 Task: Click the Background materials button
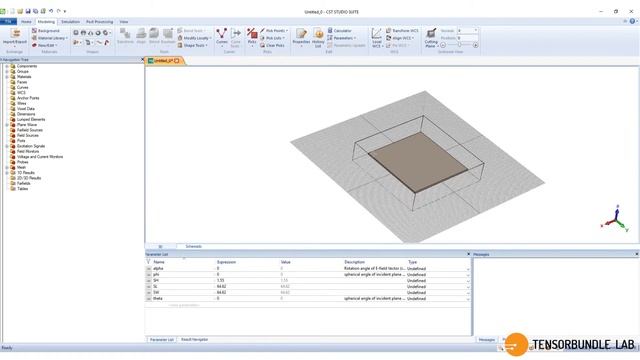click(46, 31)
